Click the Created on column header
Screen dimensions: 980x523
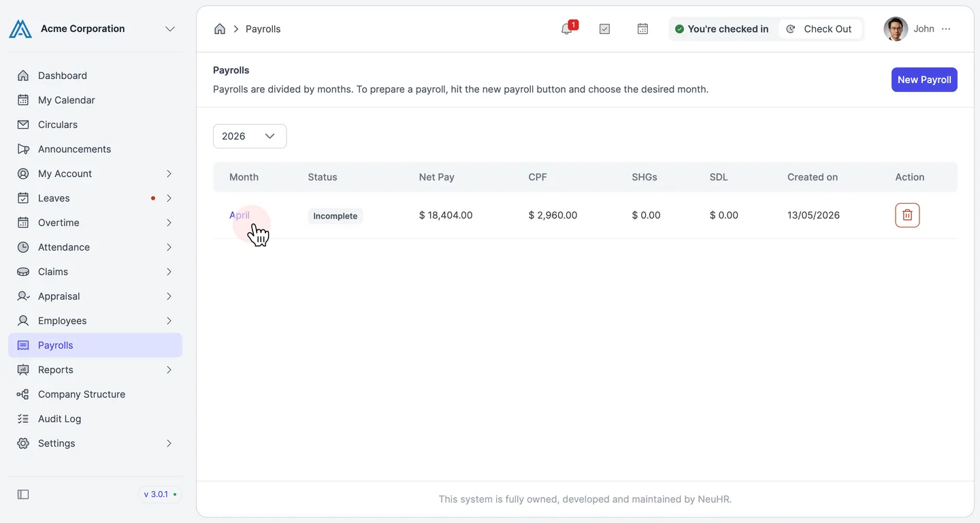(813, 177)
